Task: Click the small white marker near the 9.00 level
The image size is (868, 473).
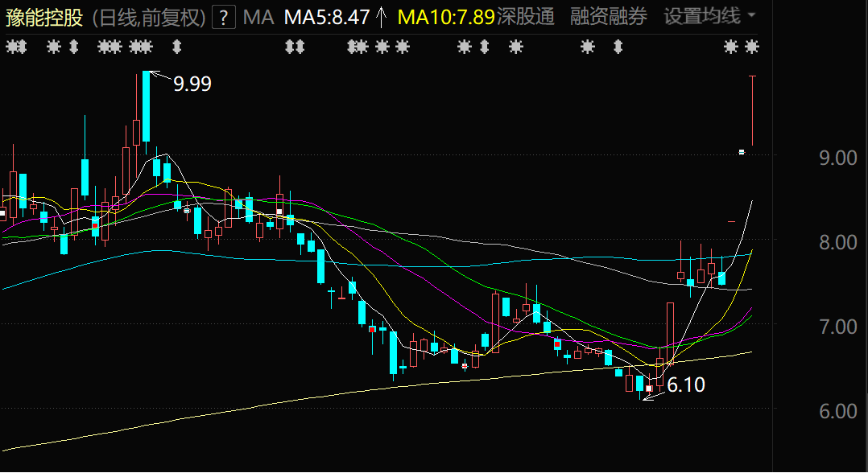Action: pos(742,151)
